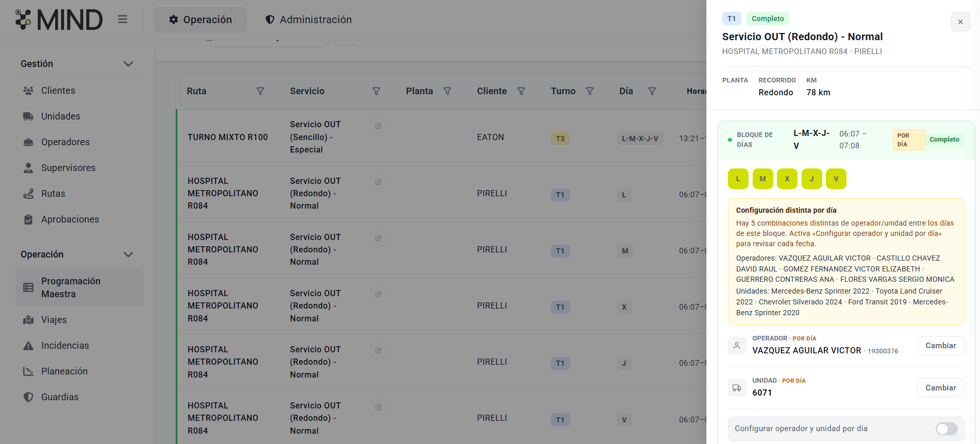Filter the Turno column

pos(590,91)
